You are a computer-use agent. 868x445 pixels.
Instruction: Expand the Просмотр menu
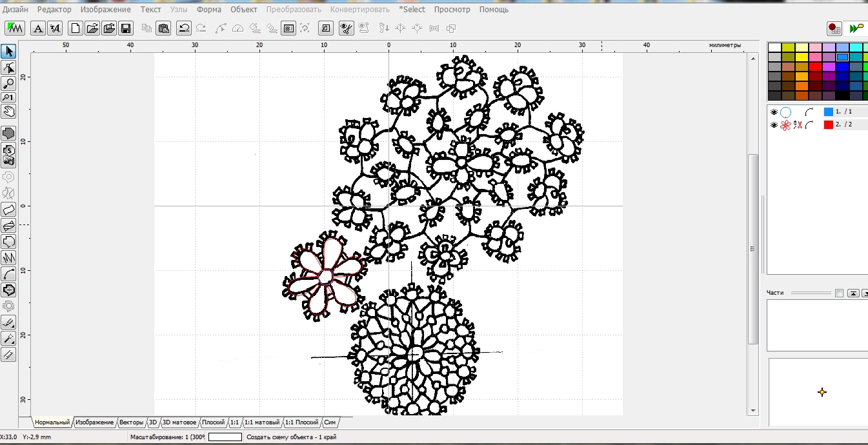[452, 10]
